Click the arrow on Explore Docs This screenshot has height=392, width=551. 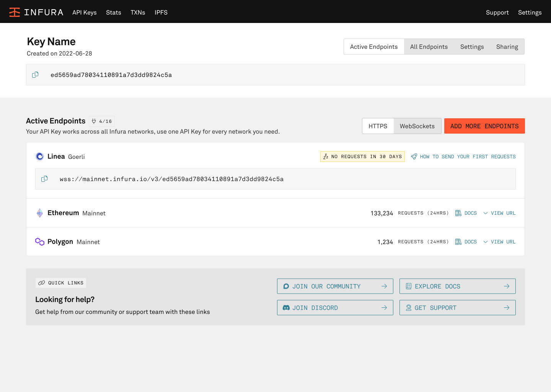tap(507, 286)
